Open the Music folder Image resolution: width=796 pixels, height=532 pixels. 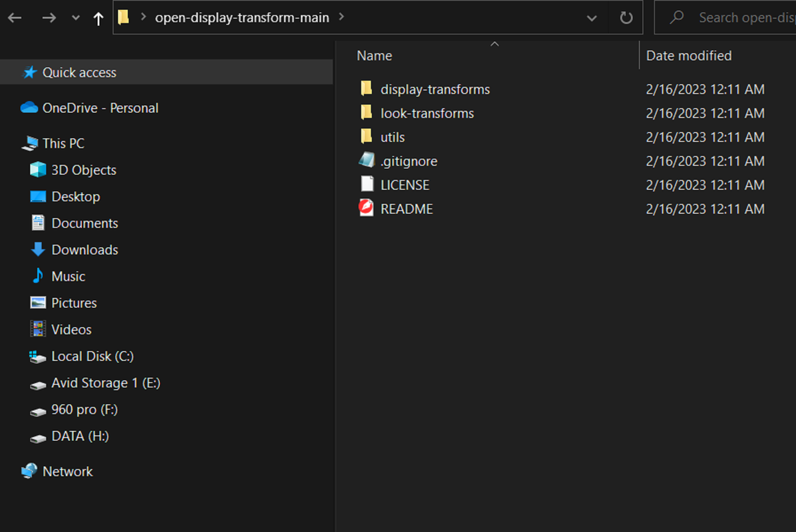68,277
